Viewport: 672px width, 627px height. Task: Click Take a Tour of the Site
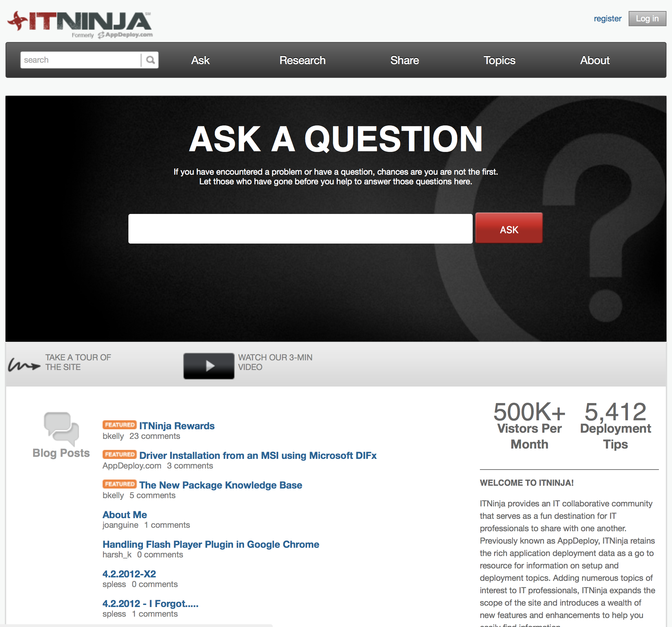coord(78,362)
